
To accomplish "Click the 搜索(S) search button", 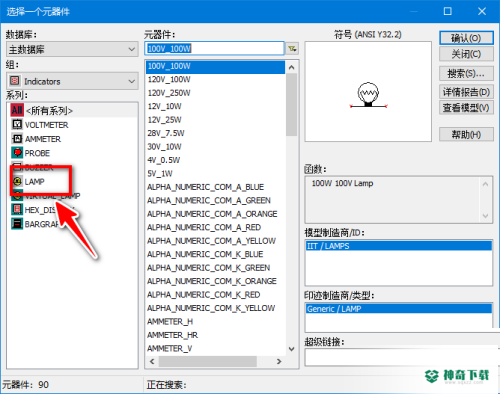I will 466,73.
